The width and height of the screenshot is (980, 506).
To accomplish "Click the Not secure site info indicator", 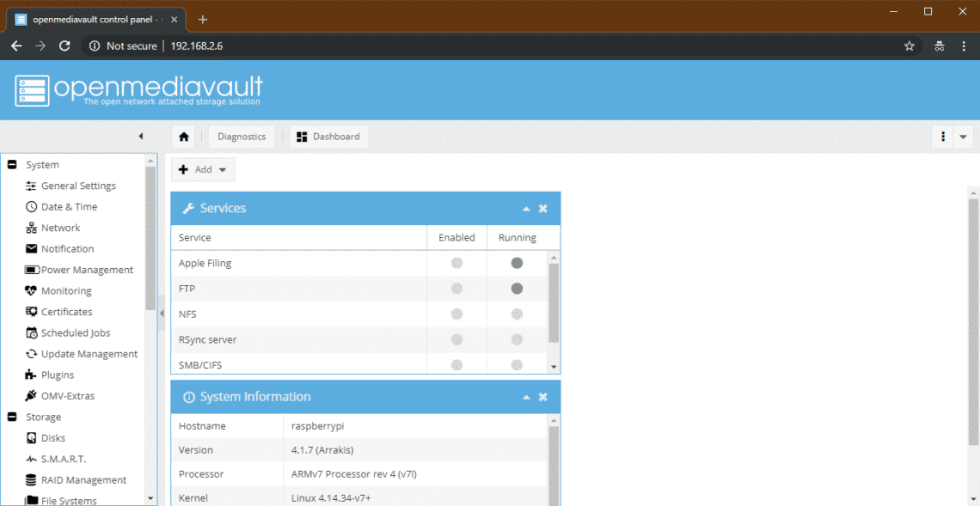I will click(x=123, y=46).
